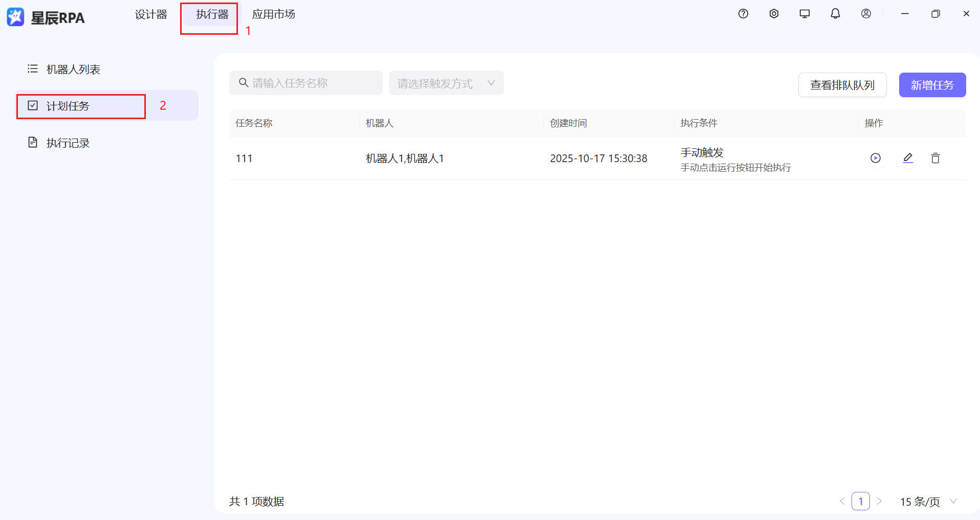
Task: Edit task 111 using the pencil icon
Action: click(907, 158)
